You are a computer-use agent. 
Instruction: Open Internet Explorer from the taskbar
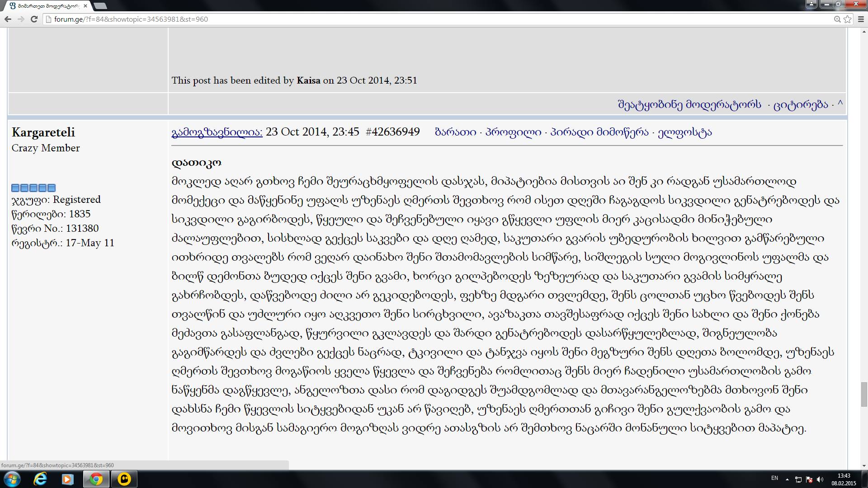coord(40,479)
